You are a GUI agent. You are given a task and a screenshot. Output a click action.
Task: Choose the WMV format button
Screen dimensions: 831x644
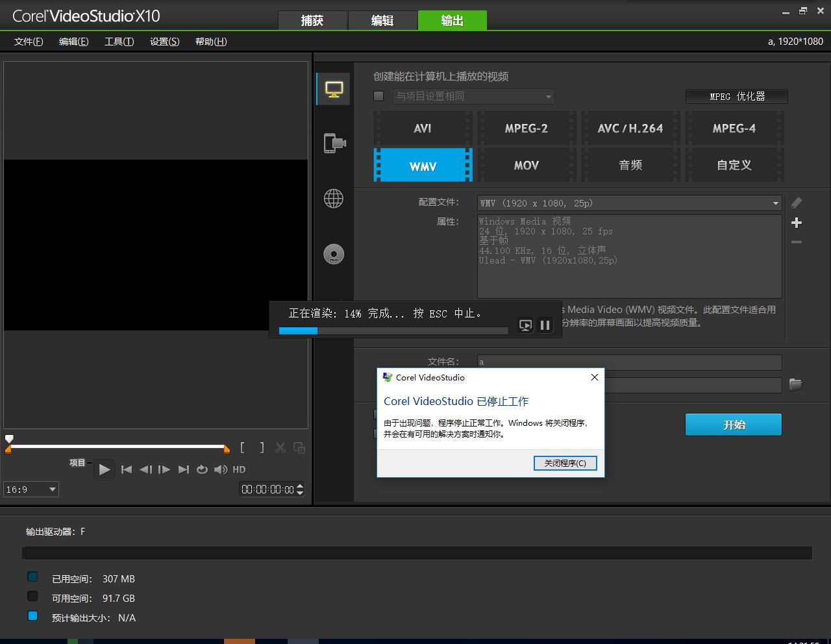pos(423,165)
